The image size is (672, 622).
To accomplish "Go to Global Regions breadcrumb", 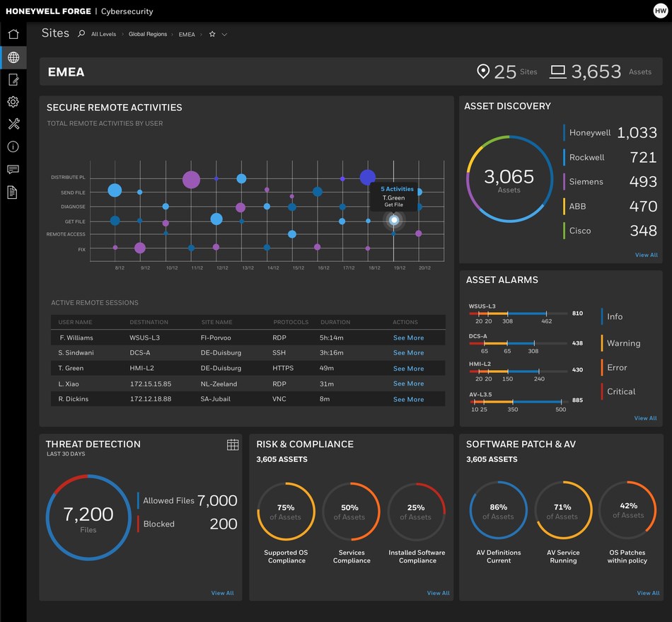I will 147,35.
